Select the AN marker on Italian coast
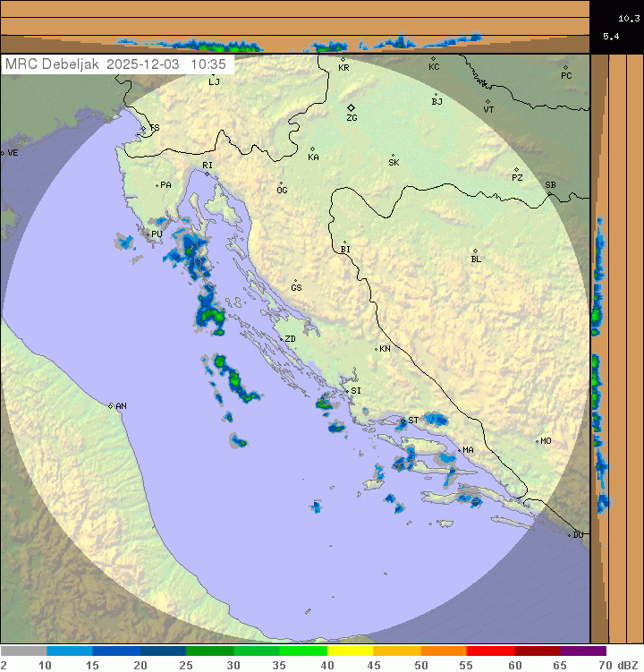Screen dimensions: 644x672 click(x=111, y=406)
